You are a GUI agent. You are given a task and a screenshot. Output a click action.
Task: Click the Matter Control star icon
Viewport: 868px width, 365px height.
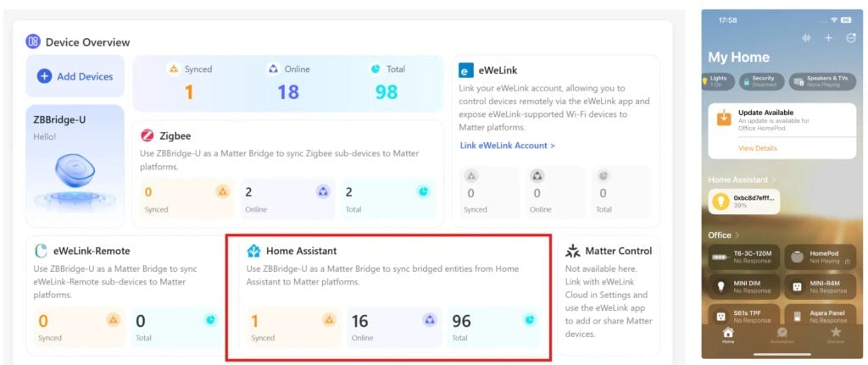[572, 251]
